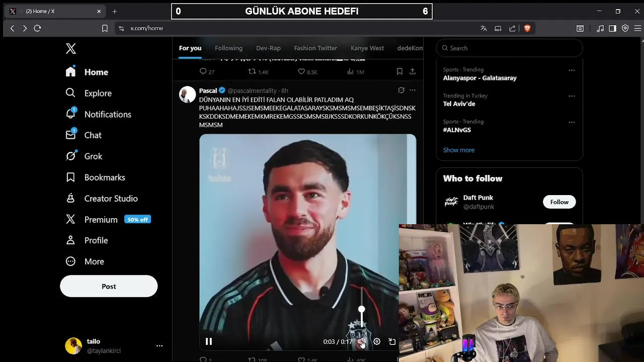The width and height of the screenshot is (644, 362).
Task: Open video picture-in-picture icon
Action: [x=392, y=341]
